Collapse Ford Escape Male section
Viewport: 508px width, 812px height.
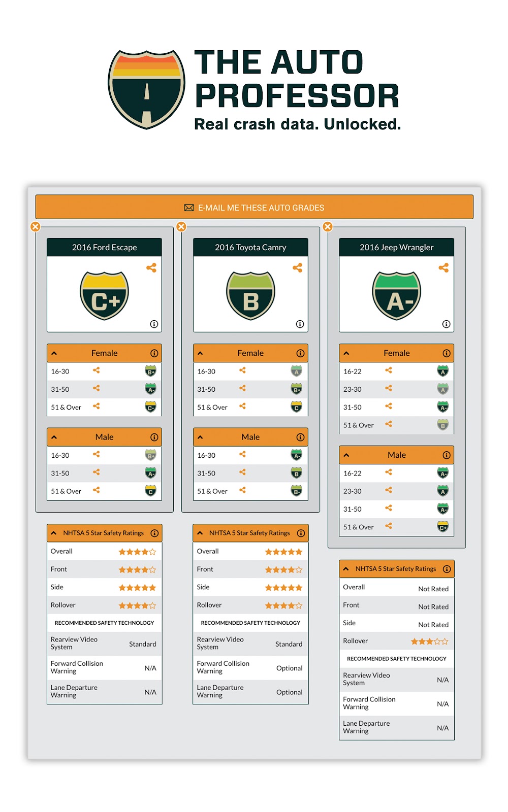[x=54, y=437]
